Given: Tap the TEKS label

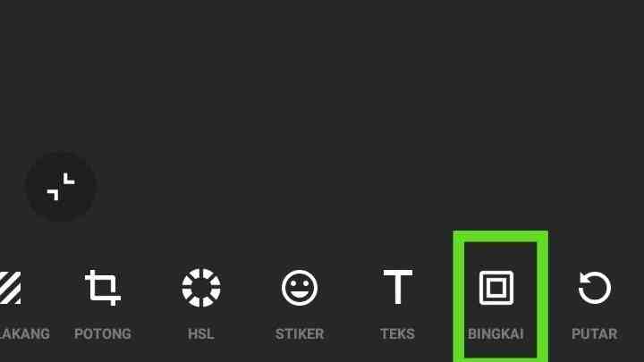Looking at the screenshot, I should 397,333.
